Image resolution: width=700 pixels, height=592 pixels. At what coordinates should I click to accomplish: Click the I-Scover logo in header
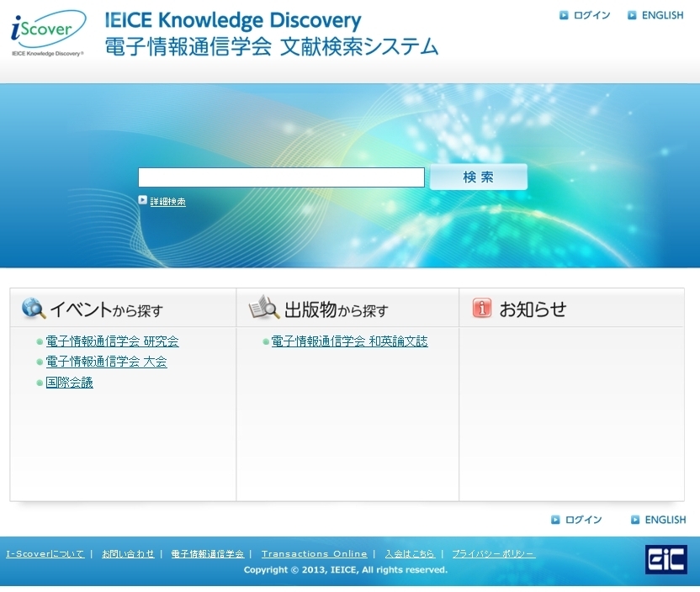(x=48, y=34)
